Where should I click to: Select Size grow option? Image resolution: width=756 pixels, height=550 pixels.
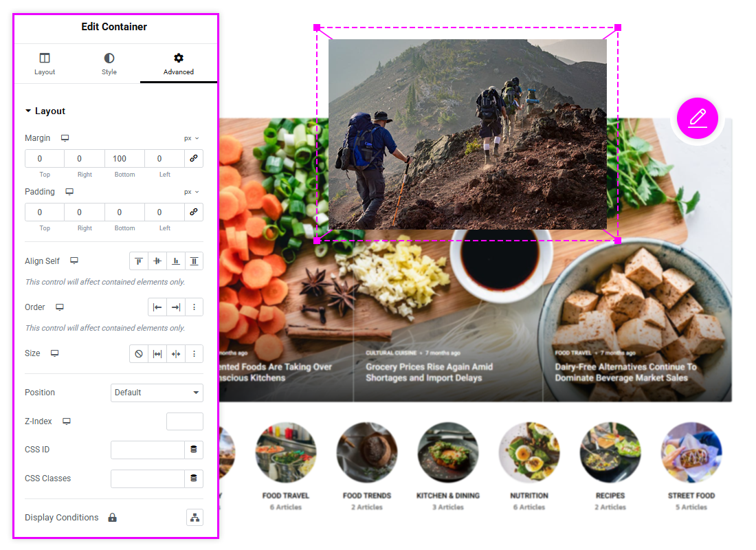coord(157,354)
